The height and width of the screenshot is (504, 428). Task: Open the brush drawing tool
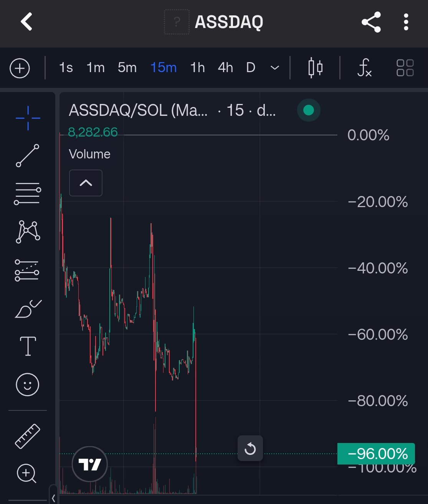(28, 309)
